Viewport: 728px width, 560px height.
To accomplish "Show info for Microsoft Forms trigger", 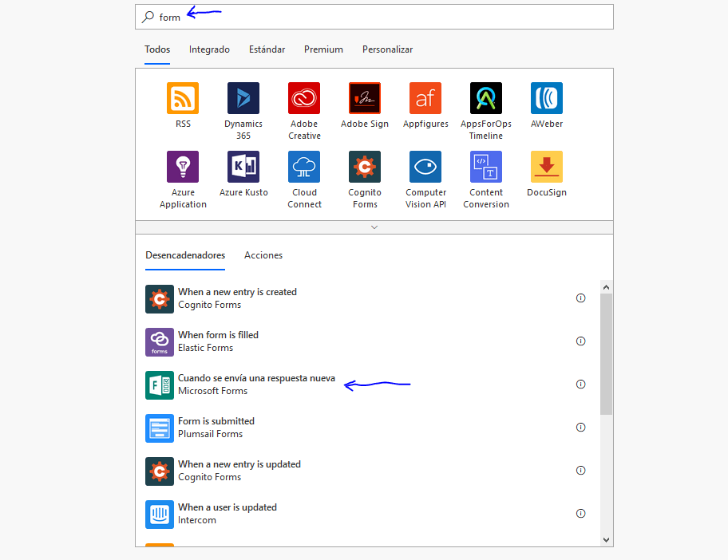I will [x=580, y=385].
